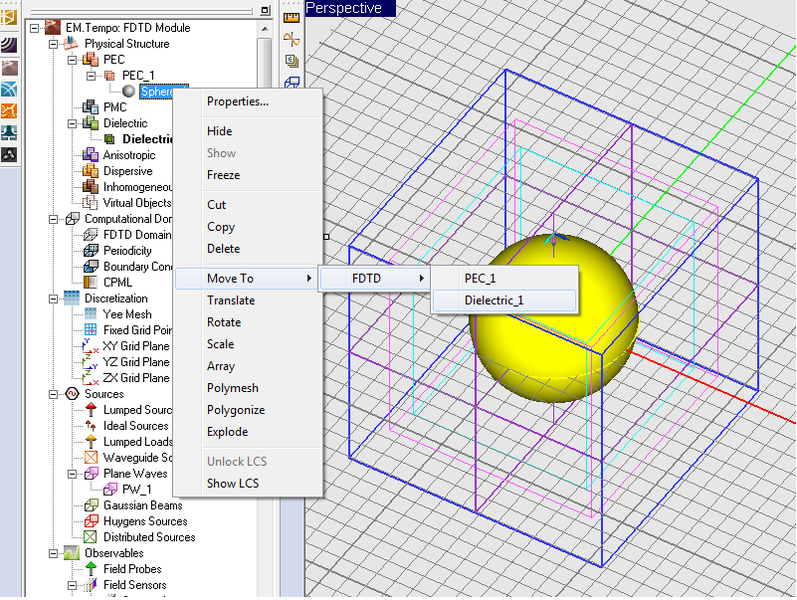The height and width of the screenshot is (600, 797).
Task: Move sphere to Dielectric_1 group
Action: (x=494, y=300)
